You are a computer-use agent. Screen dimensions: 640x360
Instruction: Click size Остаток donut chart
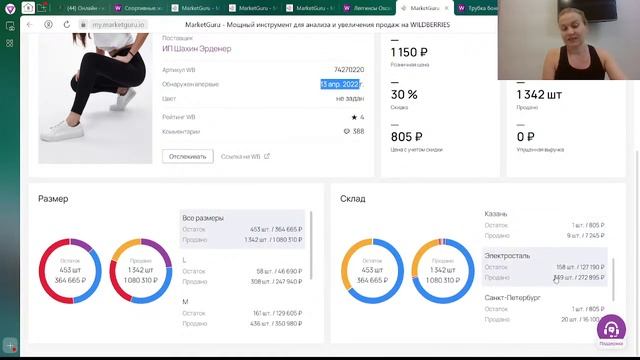70,271
